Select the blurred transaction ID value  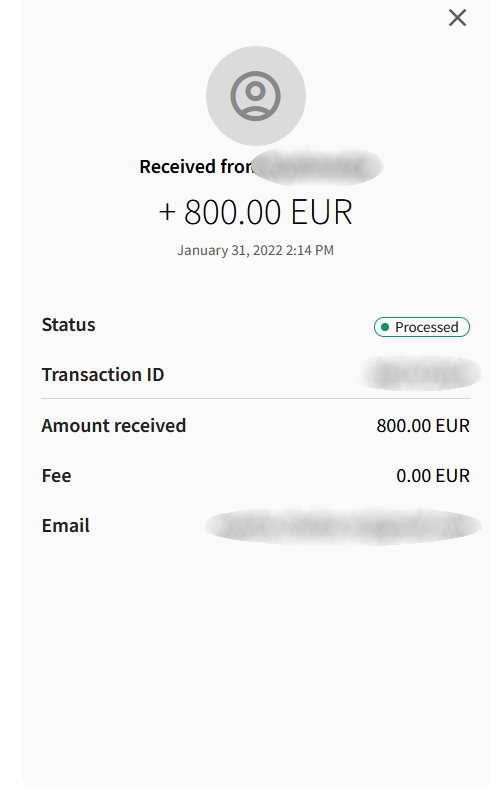pyautogui.click(x=421, y=373)
